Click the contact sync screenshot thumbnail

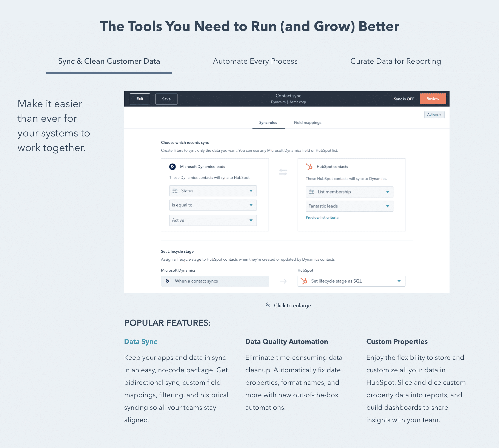pos(287,192)
